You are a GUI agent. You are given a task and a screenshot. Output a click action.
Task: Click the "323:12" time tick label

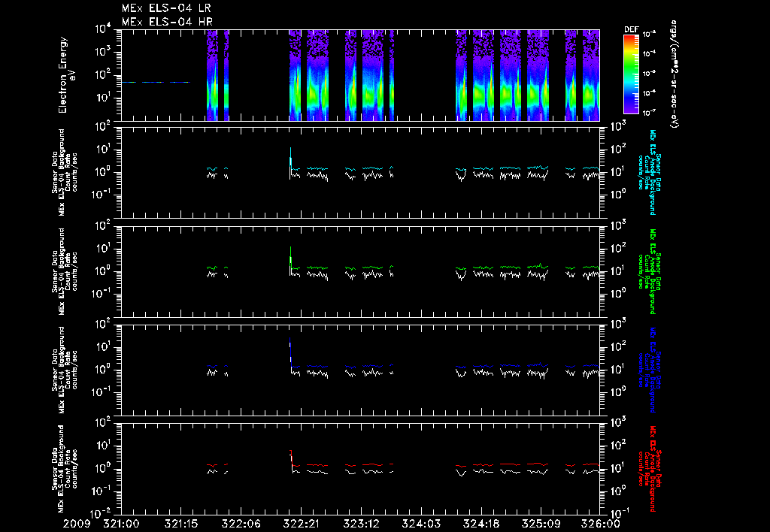[361, 524]
